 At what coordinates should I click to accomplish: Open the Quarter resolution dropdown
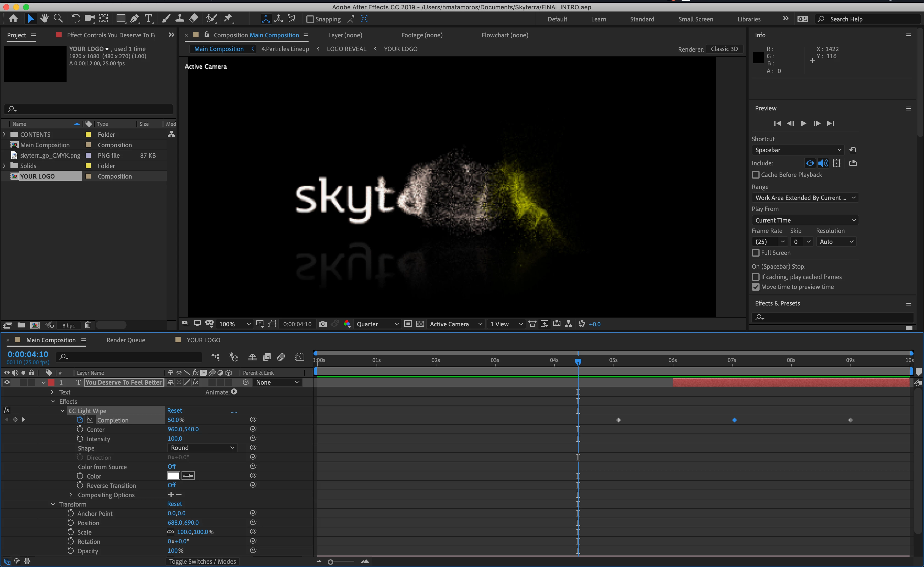(377, 324)
